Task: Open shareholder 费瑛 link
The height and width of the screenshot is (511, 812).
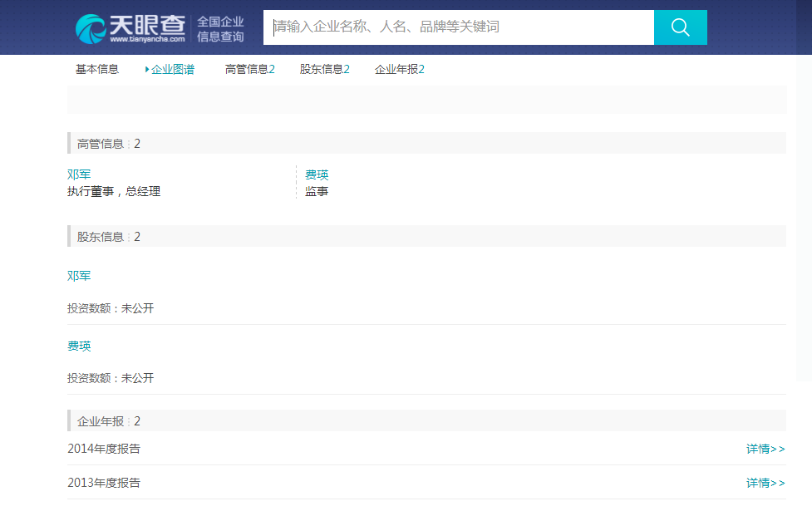Action: (x=79, y=346)
